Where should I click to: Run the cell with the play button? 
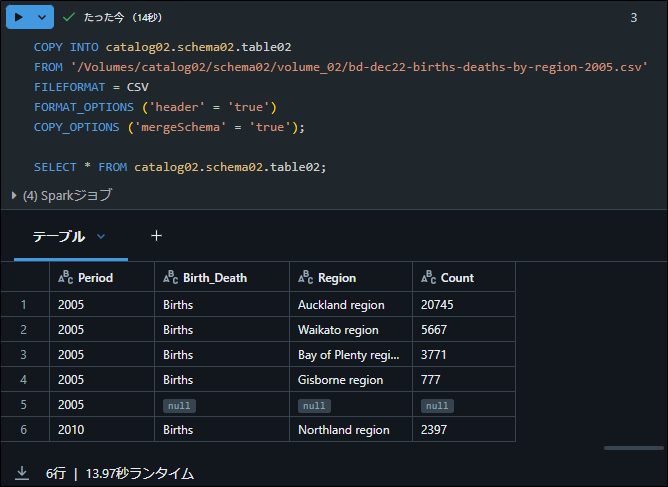click(18, 17)
